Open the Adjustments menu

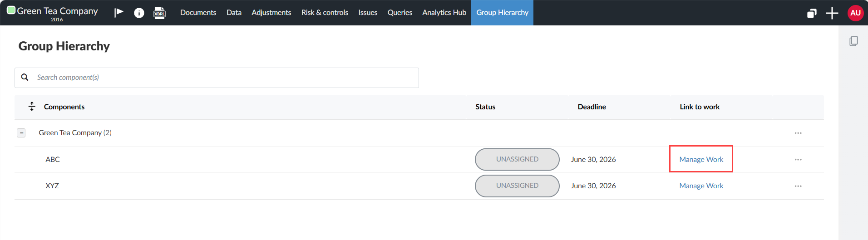pos(271,13)
